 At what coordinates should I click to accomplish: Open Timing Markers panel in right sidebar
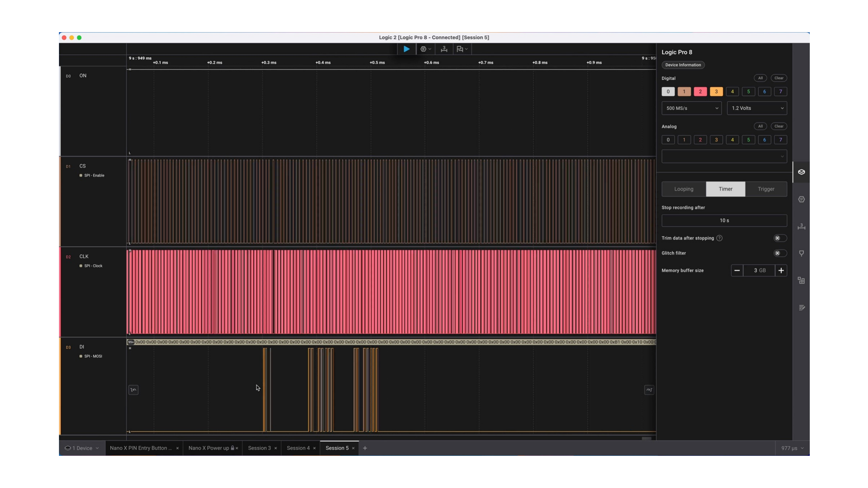[801, 253]
